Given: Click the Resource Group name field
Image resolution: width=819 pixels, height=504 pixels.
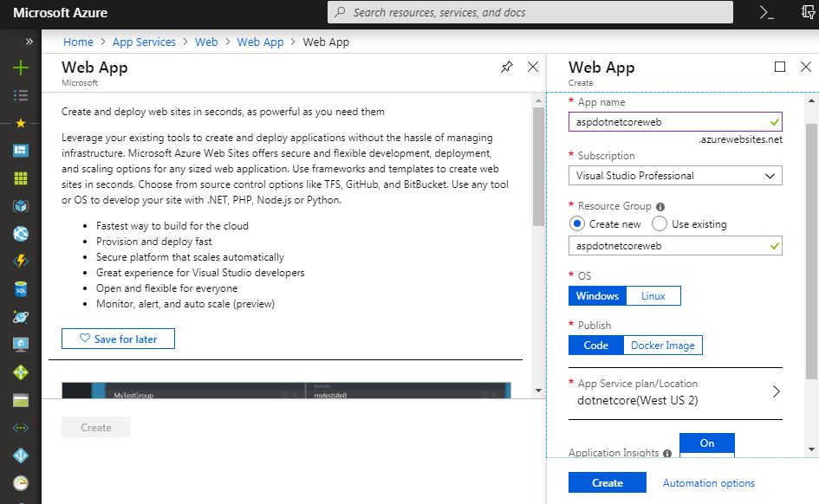Looking at the screenshot, I should pyautogui.click(x=675, y=246).
